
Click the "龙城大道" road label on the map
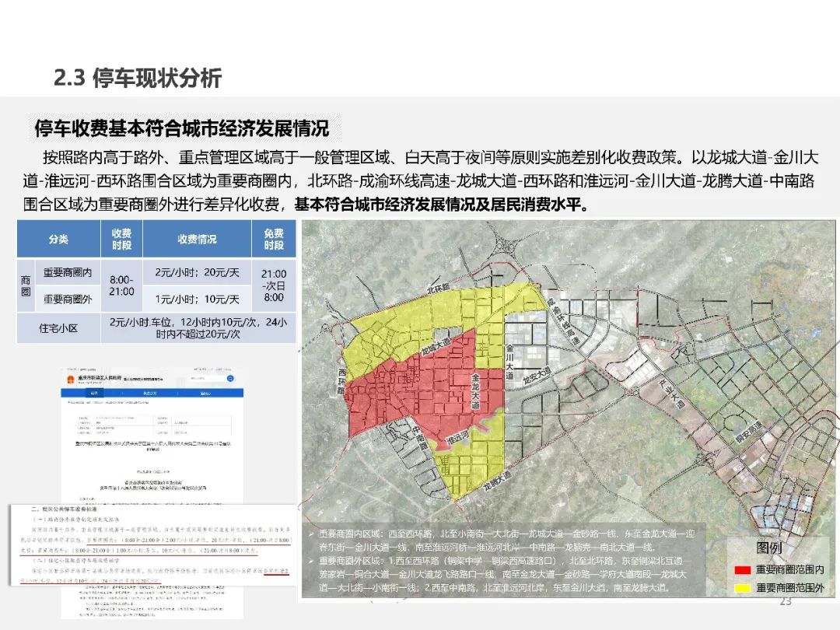click(436, 347)
